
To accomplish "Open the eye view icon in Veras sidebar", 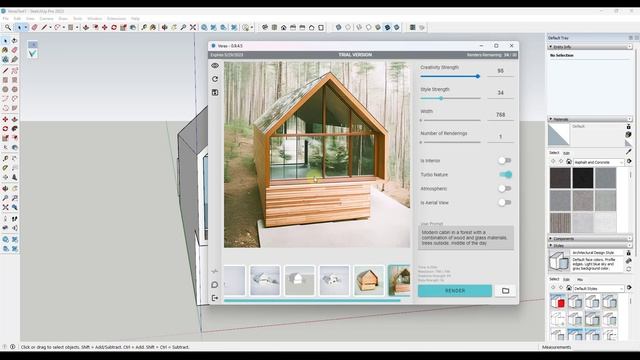I will point(215,65).
